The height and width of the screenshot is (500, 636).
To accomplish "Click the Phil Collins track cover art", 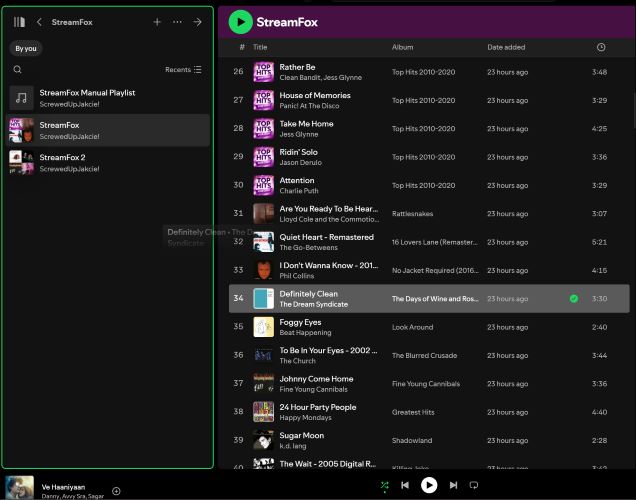I will coord(264,270).
